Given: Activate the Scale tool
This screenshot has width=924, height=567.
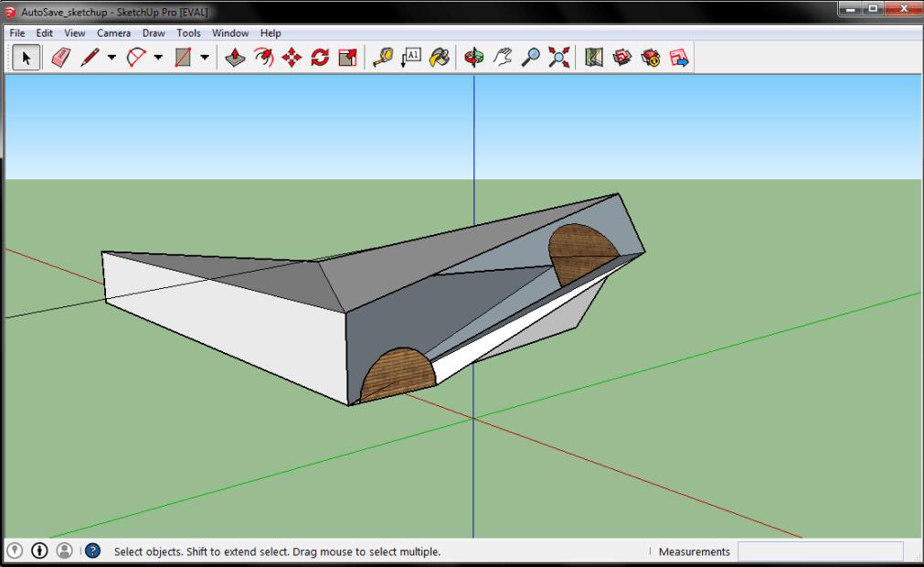Looking at the screenshot, I should [x=347, y=58].
